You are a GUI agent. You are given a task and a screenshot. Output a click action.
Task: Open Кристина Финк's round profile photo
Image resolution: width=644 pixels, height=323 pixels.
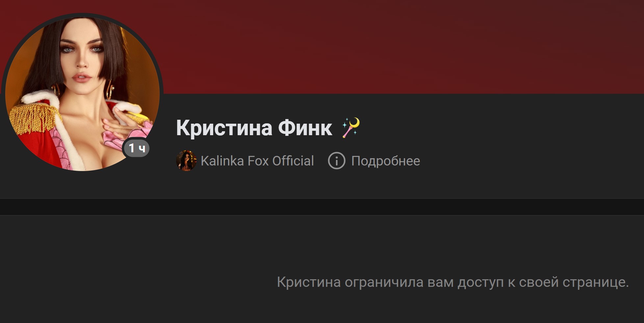coord(82,93)
